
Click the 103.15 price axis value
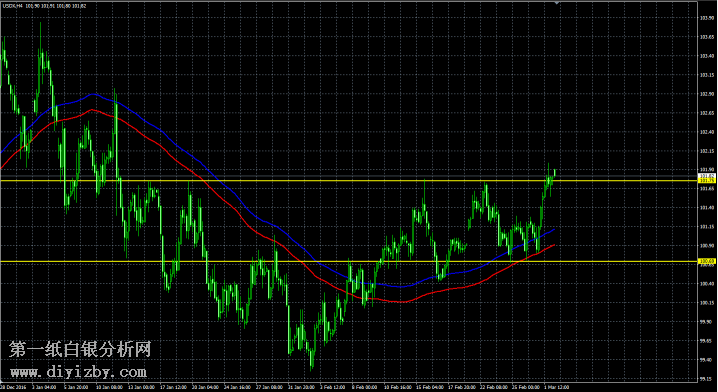pos(707,75)
